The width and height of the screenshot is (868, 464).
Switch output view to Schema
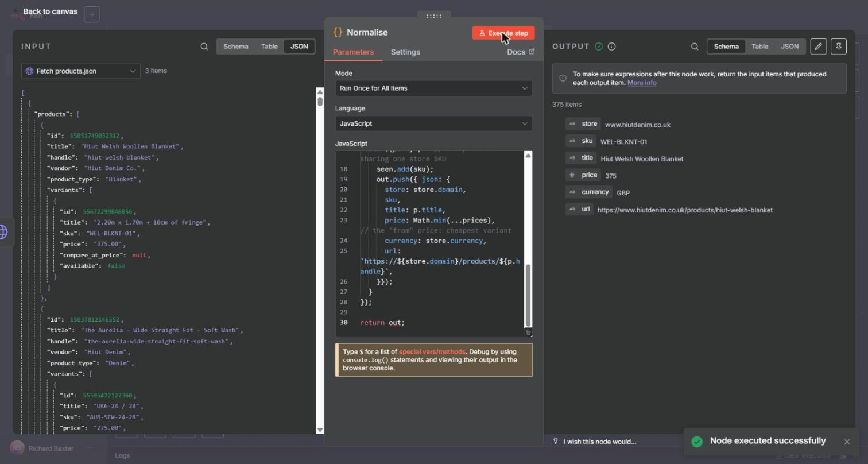coord(726,47)
